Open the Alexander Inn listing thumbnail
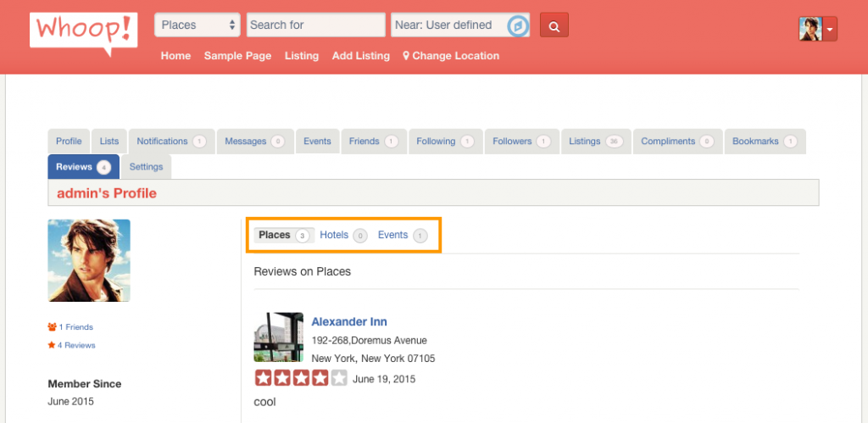 [278, 337]
